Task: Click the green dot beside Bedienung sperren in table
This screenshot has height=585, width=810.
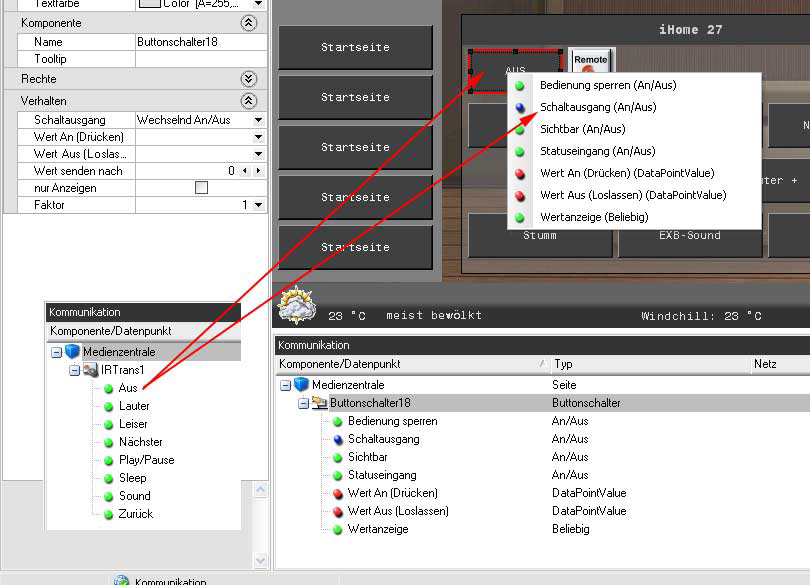Action: pyautogui.click(x=338, y=422)
